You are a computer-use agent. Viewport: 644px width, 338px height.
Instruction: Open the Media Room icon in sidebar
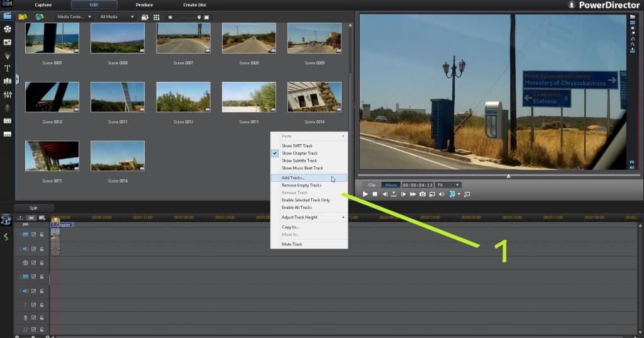(8, 16)
